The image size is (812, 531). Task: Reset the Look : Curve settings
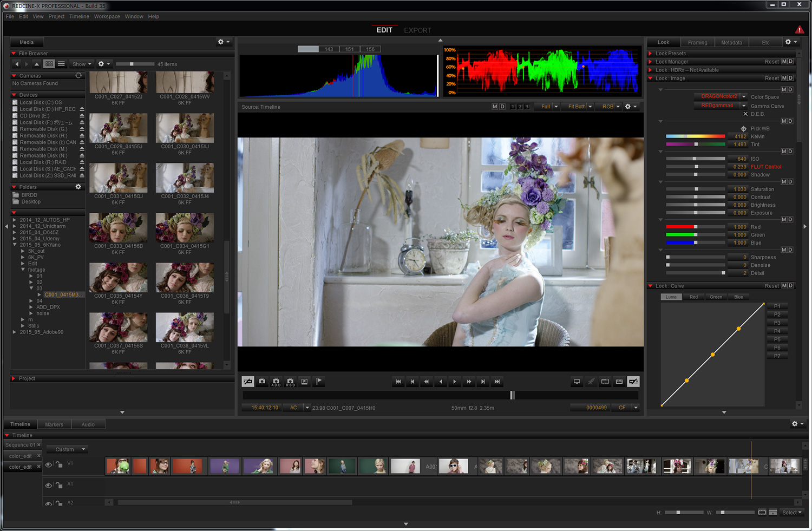[771, 286]
